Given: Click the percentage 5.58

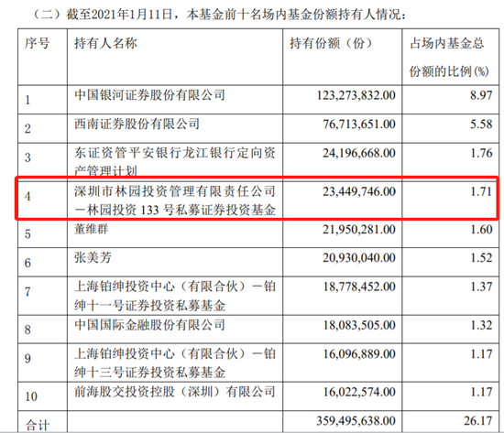Looking at the screenshot, I should click(x=481, y=124).
